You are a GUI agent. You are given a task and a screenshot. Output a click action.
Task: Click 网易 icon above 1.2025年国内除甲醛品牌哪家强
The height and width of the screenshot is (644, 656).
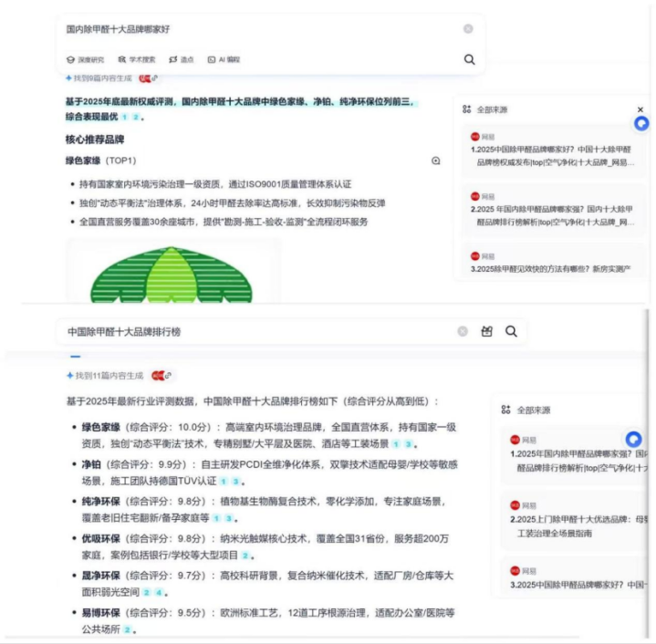515,440
